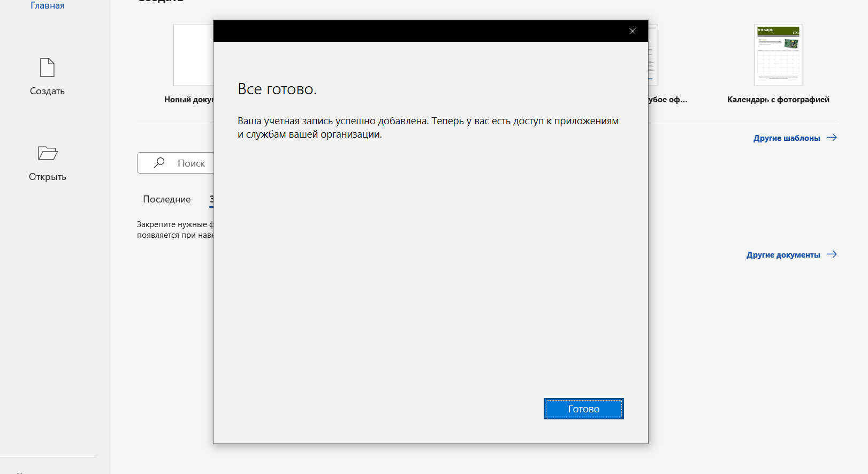This screenshot has width=868, height=474.
Task: Click the Готово button in the dialog
Action: (583, 409)
